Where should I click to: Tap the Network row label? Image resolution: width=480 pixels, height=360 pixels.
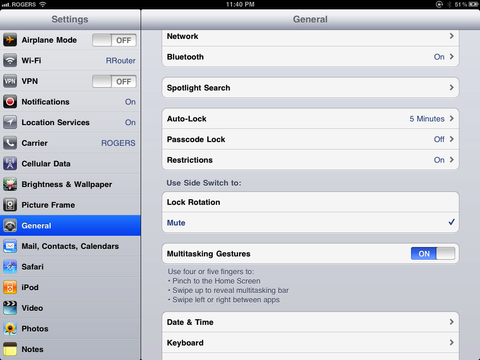[182, 36]
